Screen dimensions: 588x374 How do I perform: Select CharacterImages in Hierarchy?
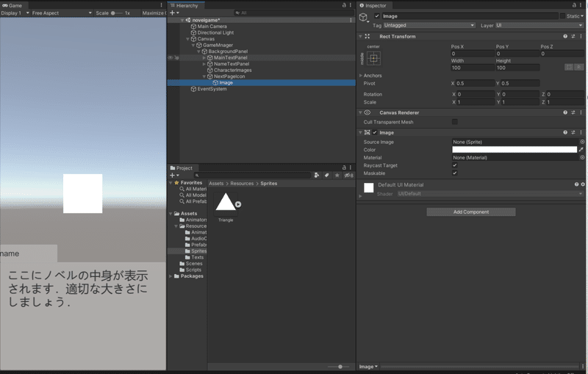(x=232, y=70)
